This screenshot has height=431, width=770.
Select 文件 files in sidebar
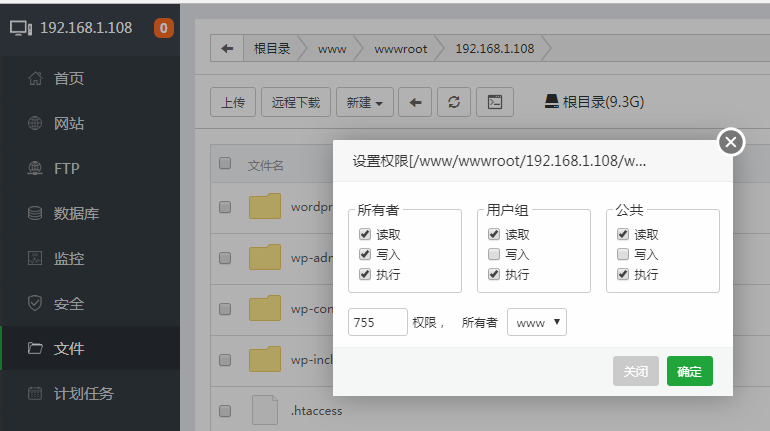pos(90,348)
